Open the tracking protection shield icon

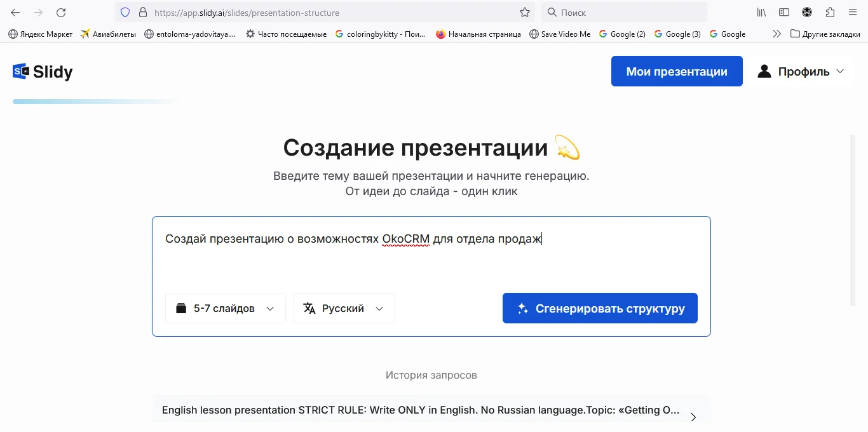(125, 12)
